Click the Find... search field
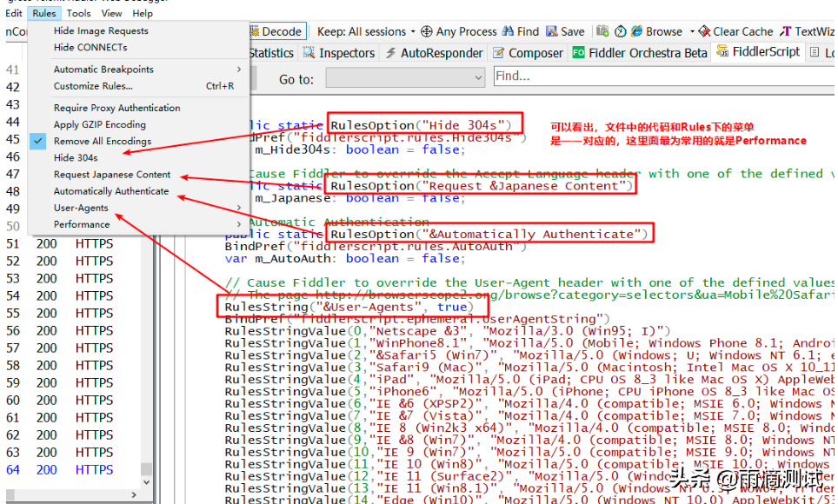 click(x=661, y=76)
